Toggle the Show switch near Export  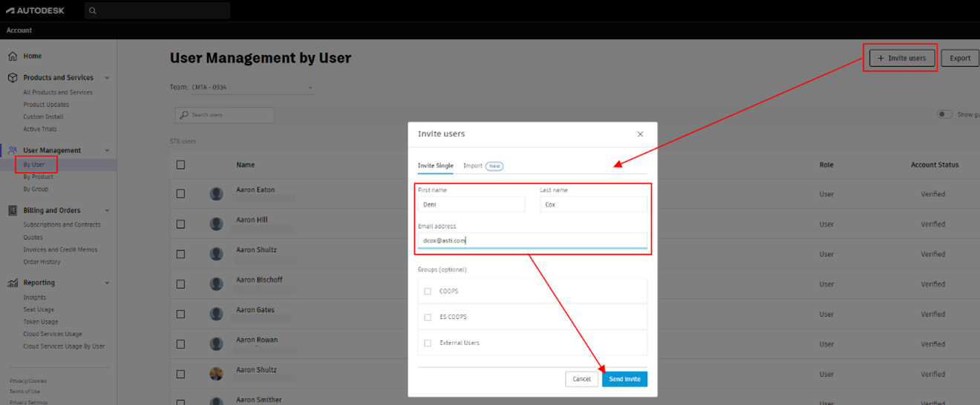(944, 114)
